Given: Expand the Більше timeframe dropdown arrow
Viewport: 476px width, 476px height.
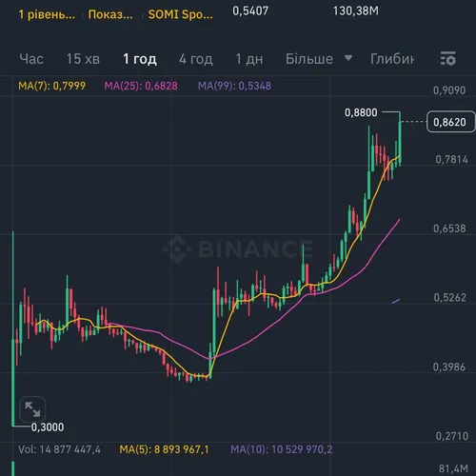Looking at the screenshot, I should pos(348,58).
